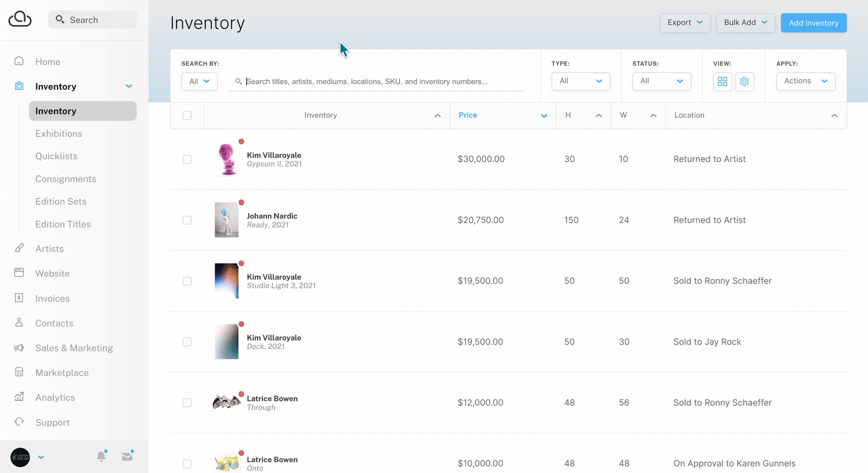Image resolution: width=868 pixels, height=473 pixels.
Task: Click the Add inventory button
Action: [x=813, y=23]
